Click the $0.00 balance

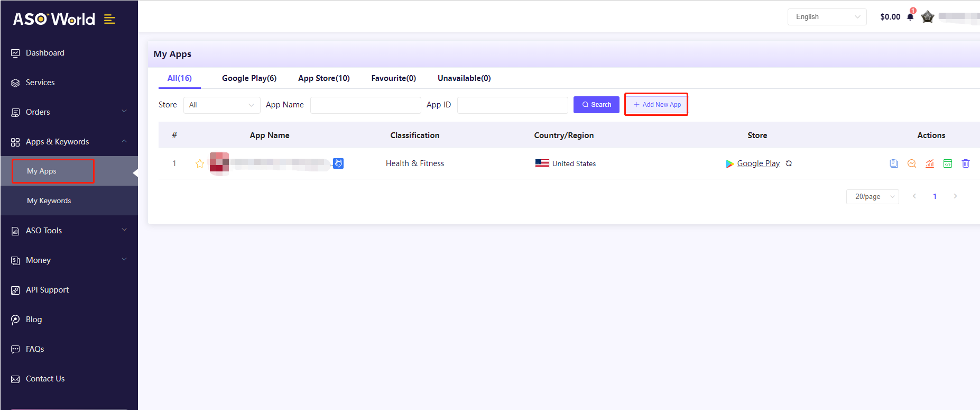click(x=890, y=17)
